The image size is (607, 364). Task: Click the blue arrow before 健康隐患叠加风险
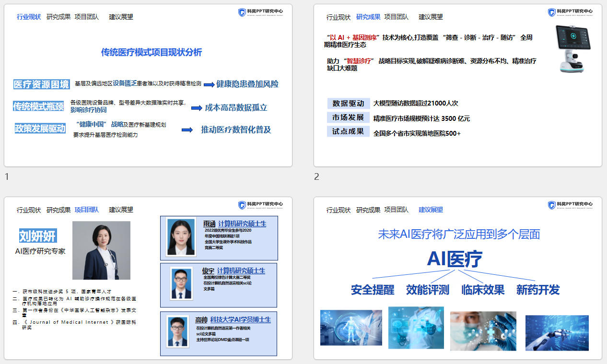click(209, 84)
